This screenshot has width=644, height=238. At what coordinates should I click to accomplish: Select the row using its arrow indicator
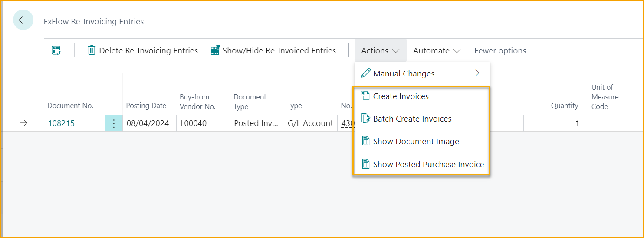(23, 123)
